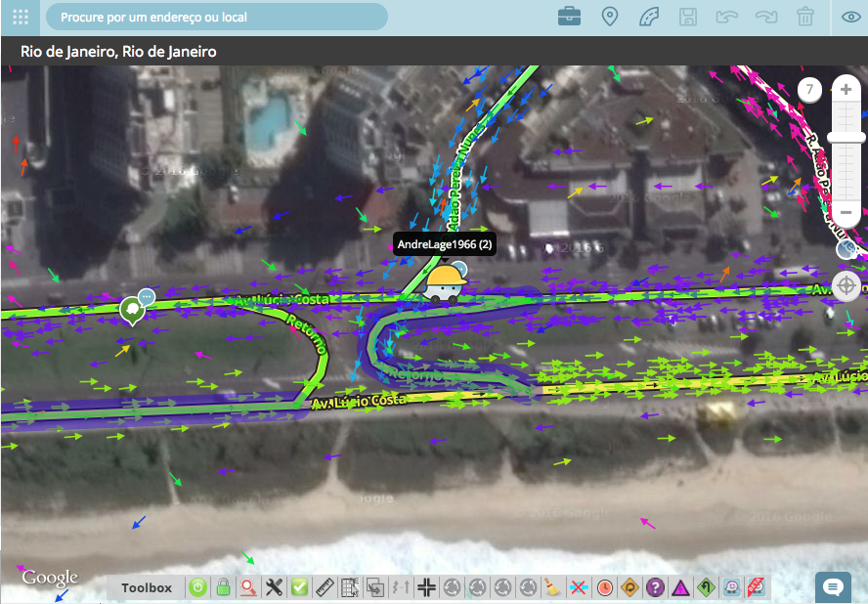Click the Redo arrow
Screen dimensions: 868x604
[766, 17]
